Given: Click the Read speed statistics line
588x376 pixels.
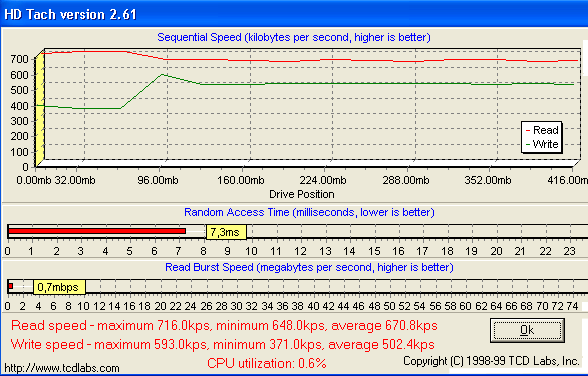Looking at the screenshot, I should tap(224, 325).
